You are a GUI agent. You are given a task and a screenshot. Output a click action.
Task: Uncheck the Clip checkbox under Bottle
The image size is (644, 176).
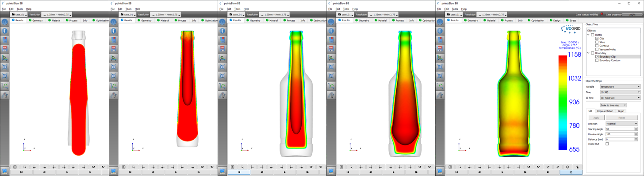pyautogui.click(x=597, y=39)
